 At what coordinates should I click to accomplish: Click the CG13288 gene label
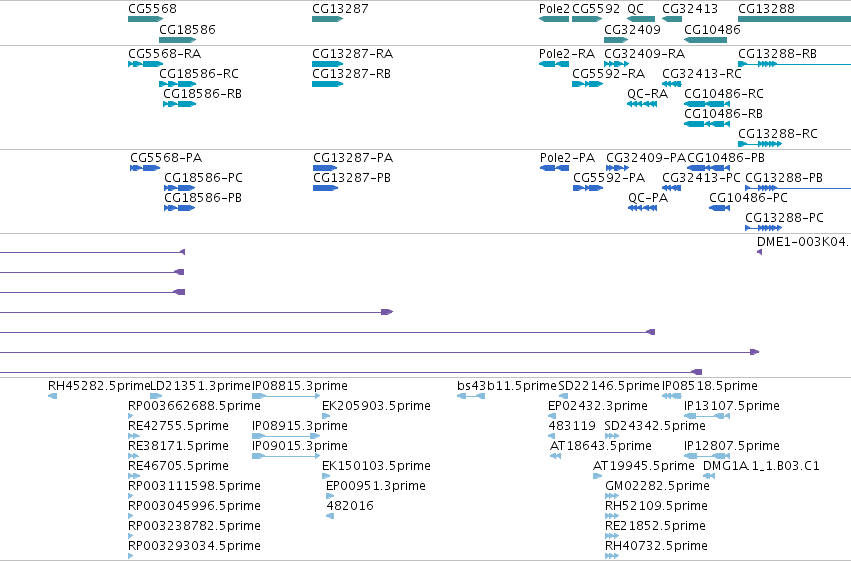tap(766, 9)
